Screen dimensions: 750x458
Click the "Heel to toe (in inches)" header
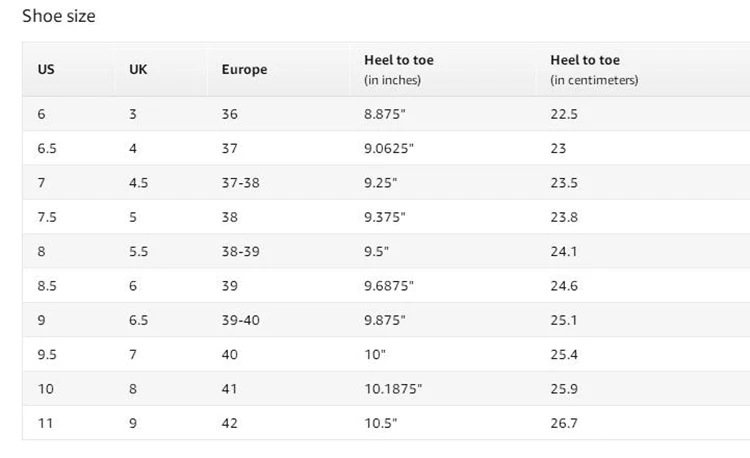(x=398, y=70)
